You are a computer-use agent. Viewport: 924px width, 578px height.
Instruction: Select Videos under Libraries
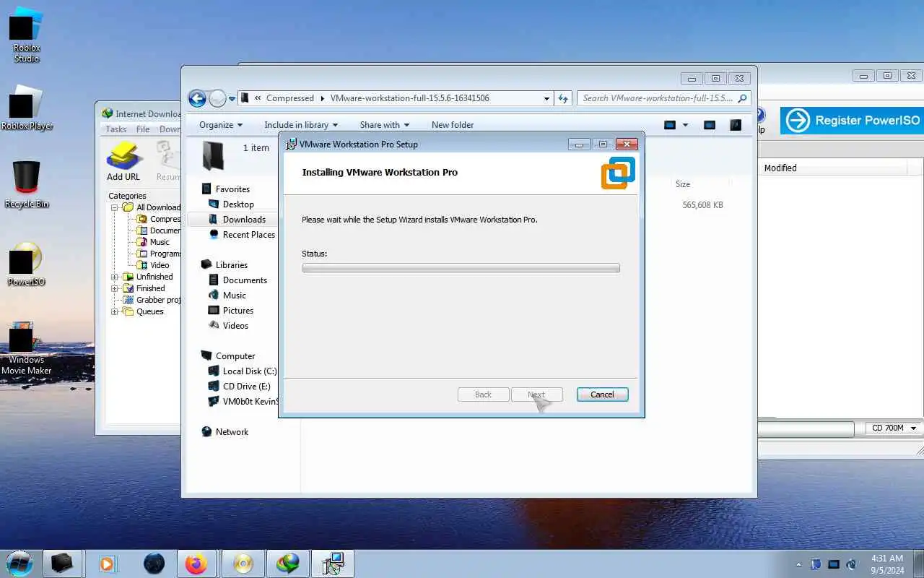pos(235,326)
